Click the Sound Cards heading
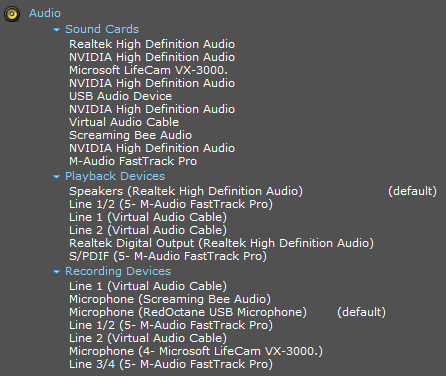Screen dimensions: 446x376 102,29
